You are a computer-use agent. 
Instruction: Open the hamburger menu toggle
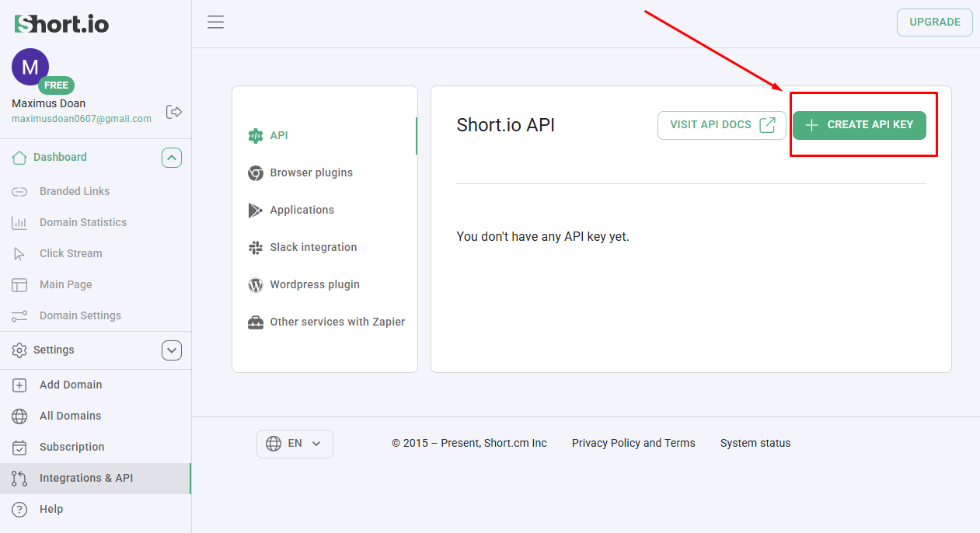(216, 22)
